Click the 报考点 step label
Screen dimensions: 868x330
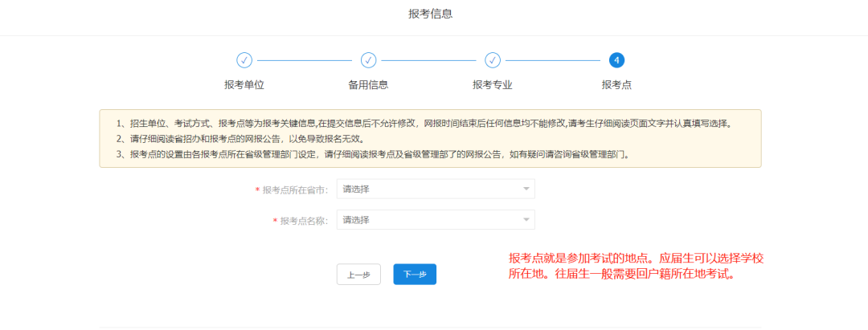(x=616, y=85)
